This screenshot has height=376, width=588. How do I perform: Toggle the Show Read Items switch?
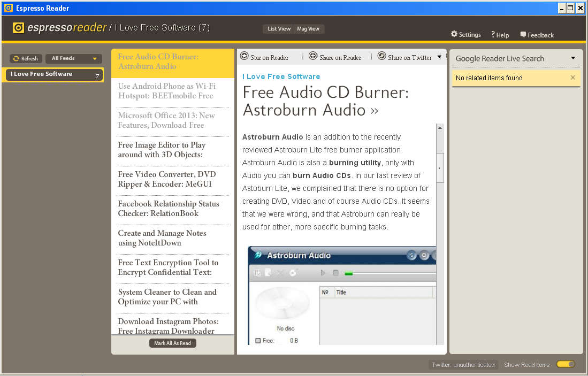pyautogui.click(x=566, y=364)
